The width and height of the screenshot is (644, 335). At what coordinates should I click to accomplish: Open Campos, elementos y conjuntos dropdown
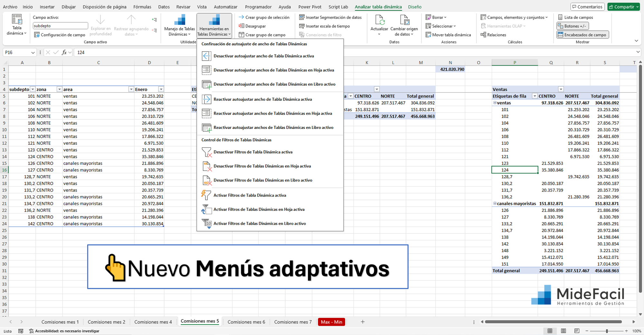pyautogui.click(x=514, y=17)
